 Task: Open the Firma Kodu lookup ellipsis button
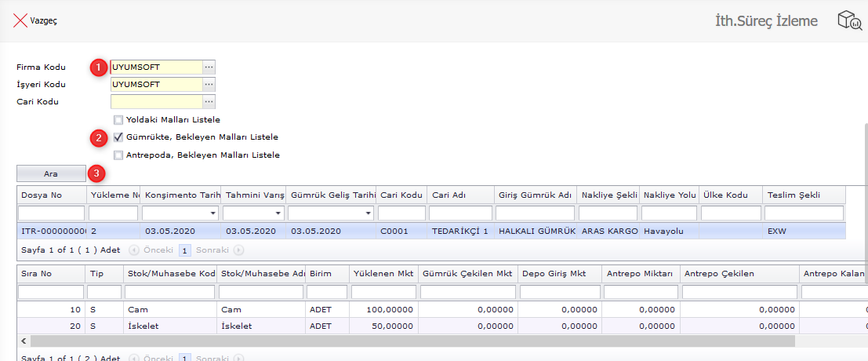(x=209, y=67)
